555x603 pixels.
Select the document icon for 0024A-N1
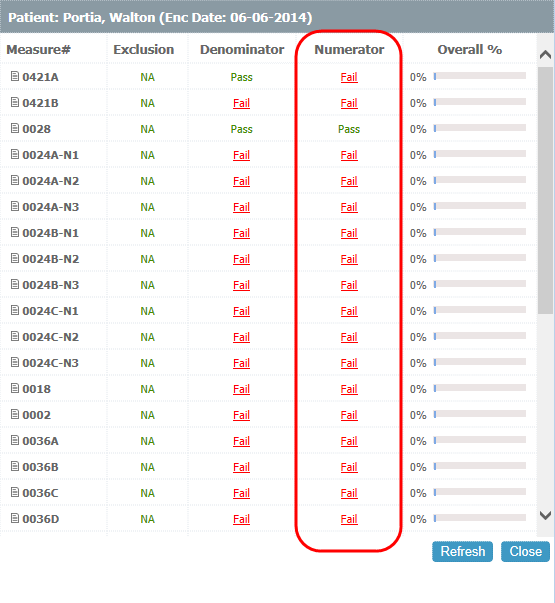(15, 154)
